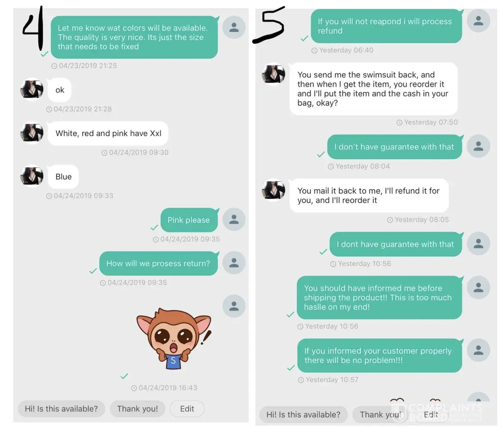Tap the user profile icon beside "How will we prosess return?"

click(x=234, y=263)
